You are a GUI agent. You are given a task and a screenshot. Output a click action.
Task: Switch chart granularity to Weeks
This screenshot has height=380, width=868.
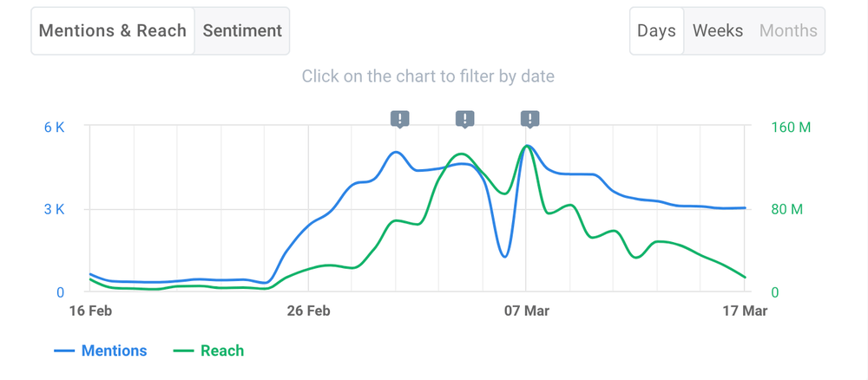(x=718, y=31)
